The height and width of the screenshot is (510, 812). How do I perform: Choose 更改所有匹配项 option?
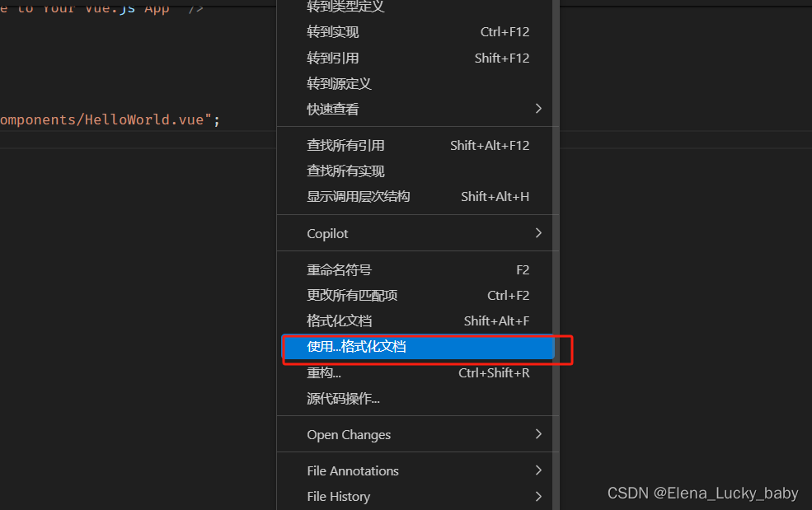point(417,296)
